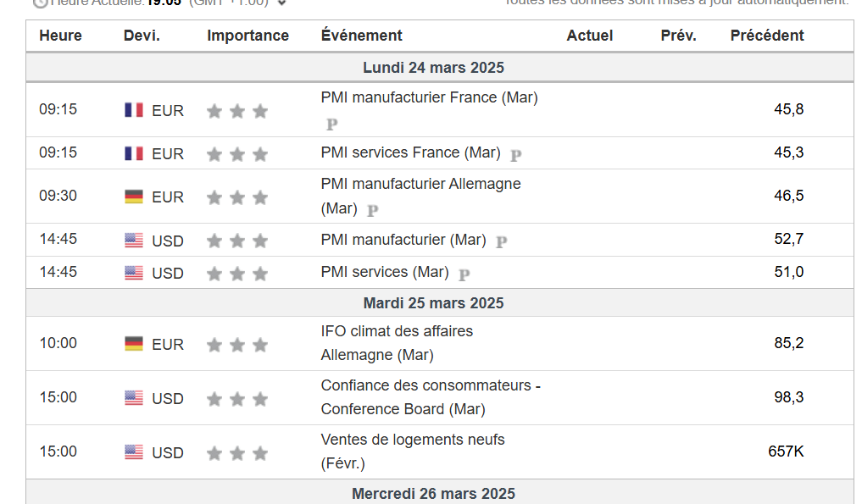Click the Événement column header

coord(361,36)
